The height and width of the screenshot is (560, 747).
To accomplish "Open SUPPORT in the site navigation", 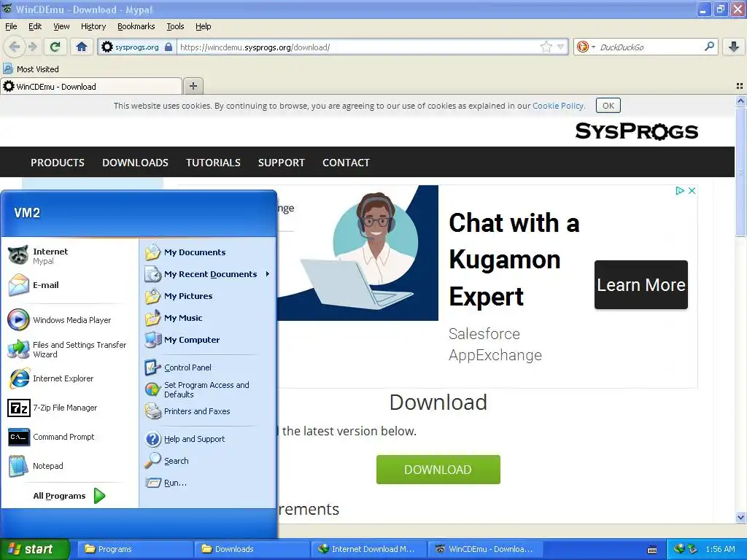I will tap(281, 163).
